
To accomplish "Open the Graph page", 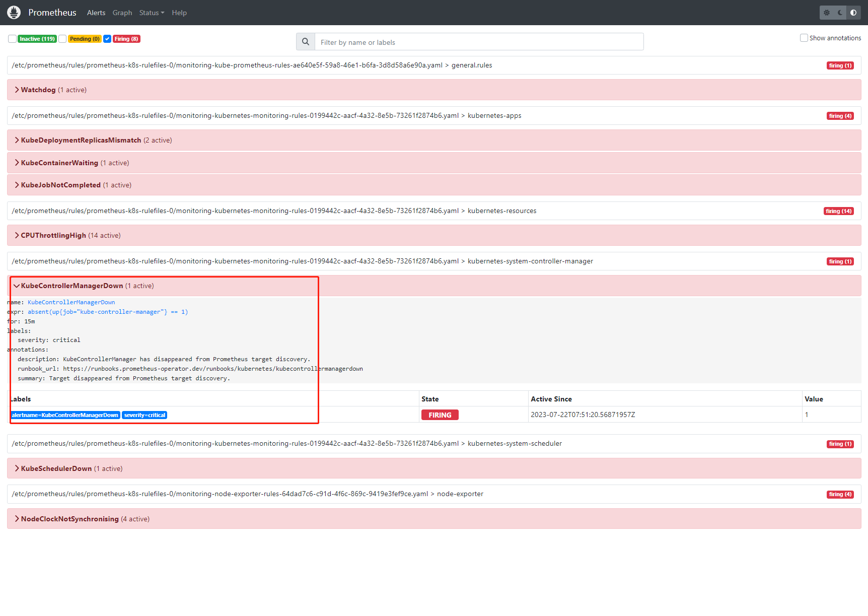I will pyautogui.click(x=122, y=13).
